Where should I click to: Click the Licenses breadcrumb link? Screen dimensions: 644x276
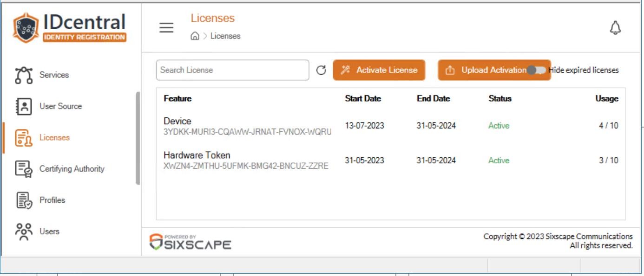click(225, 36)
